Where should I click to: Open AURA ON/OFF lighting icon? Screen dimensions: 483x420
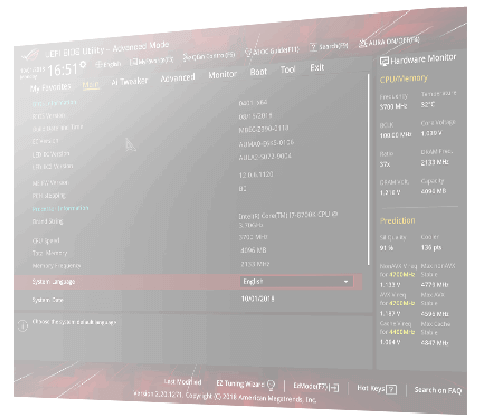(363, 43)
